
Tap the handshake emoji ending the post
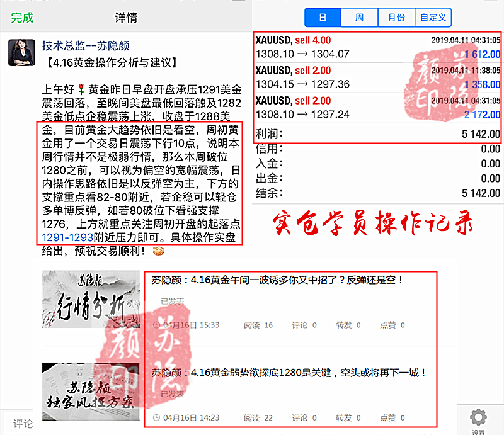[x=159, y=251]
